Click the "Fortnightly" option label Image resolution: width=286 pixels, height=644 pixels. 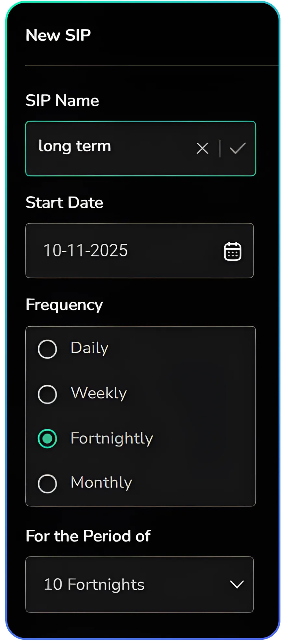[x=112, y=438]
